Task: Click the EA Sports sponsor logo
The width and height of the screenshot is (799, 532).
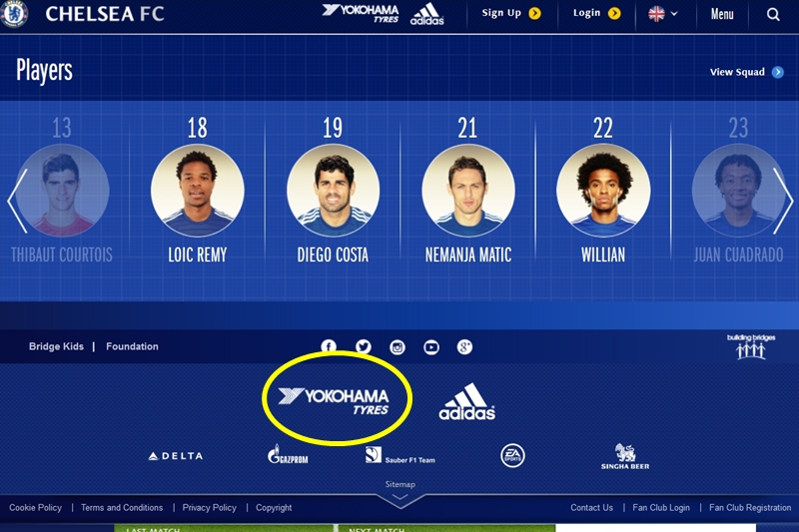Action: click(x=512, y=455)
